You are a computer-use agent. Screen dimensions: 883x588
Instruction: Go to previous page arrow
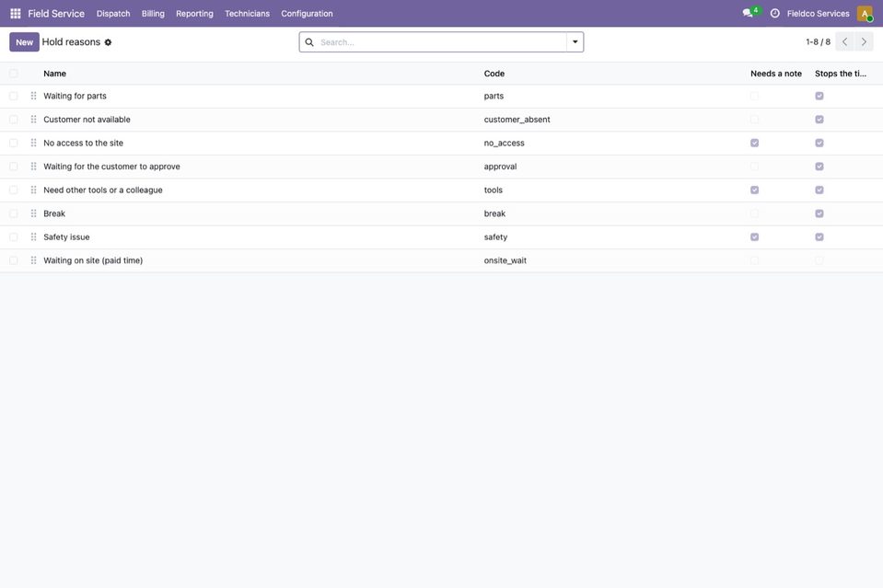(844, 41)
